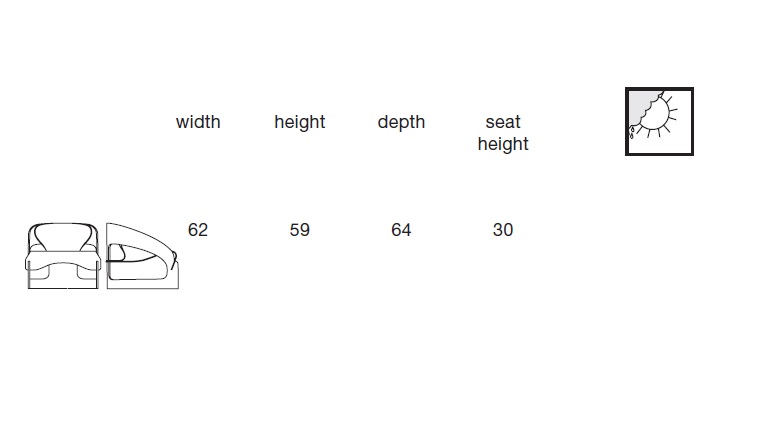The image size is (773, 421).
Task: Select the width value 62
Action: pos(198,230)
